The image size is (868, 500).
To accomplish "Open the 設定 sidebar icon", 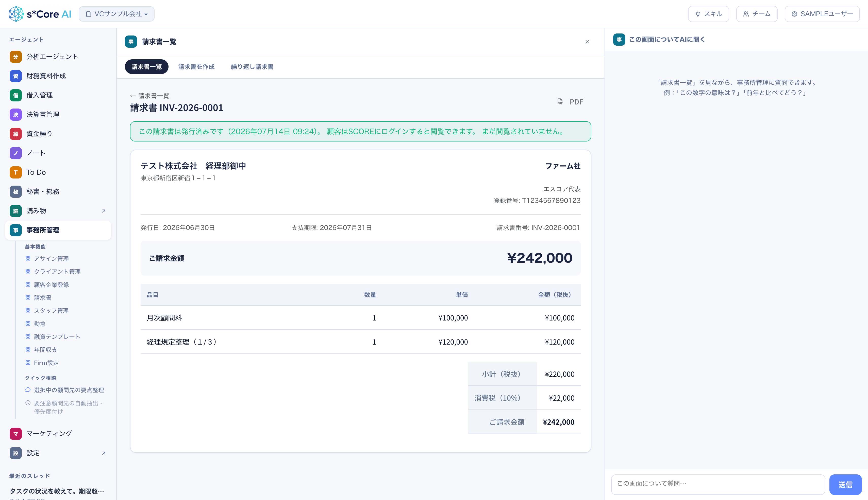I will point(15,453).
